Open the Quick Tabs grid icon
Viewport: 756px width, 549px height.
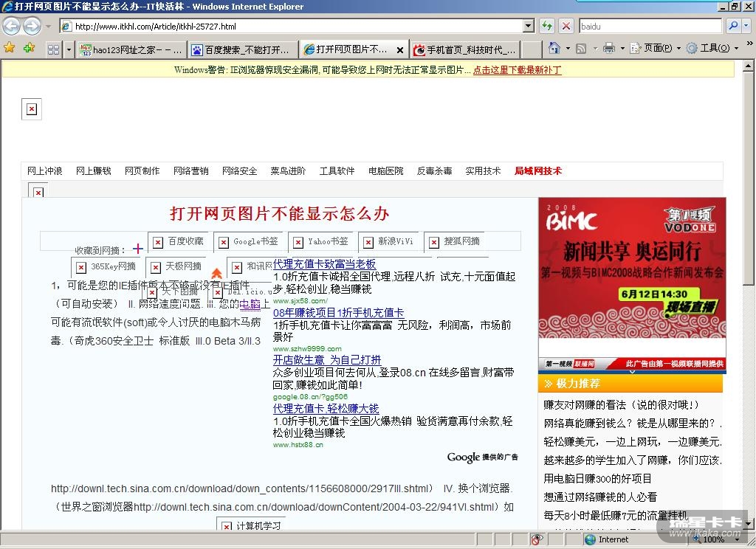pyautogui.click(x=53, y=49)
